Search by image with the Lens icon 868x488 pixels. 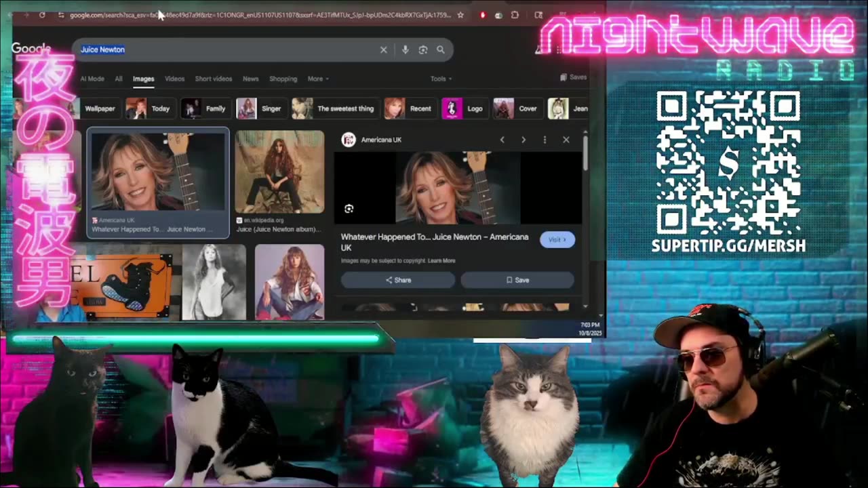[x=422, y=49]
